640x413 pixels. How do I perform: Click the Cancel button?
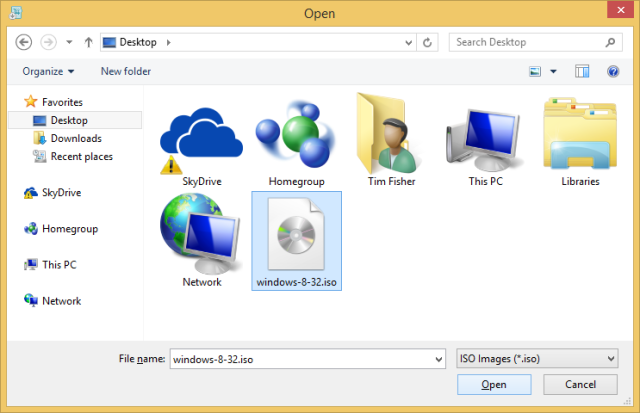[580, 384]
